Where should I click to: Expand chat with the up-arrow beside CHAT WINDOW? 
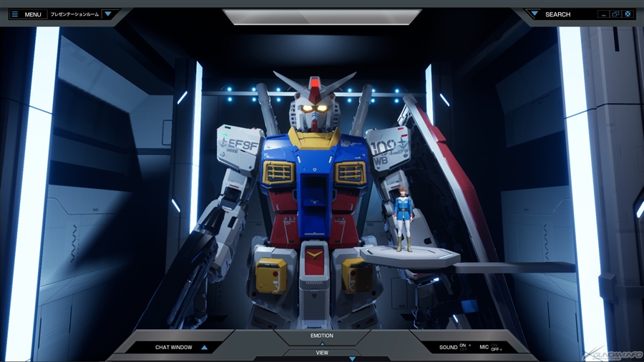[x=204, y=347]
